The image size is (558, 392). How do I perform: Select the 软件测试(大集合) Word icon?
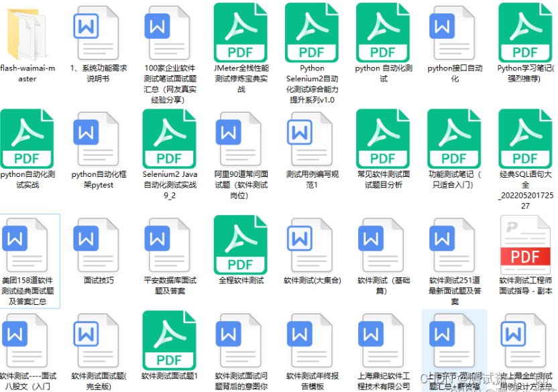coord(310,245)
